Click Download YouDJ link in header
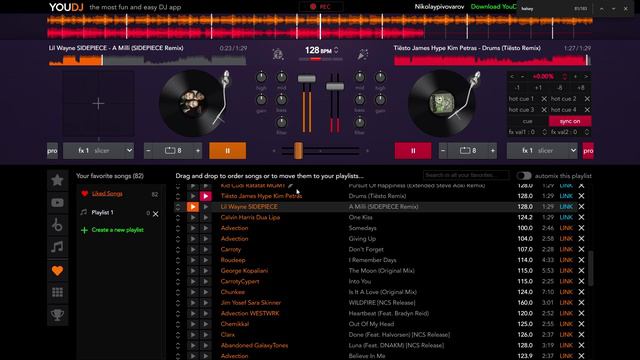 [493, 7]
